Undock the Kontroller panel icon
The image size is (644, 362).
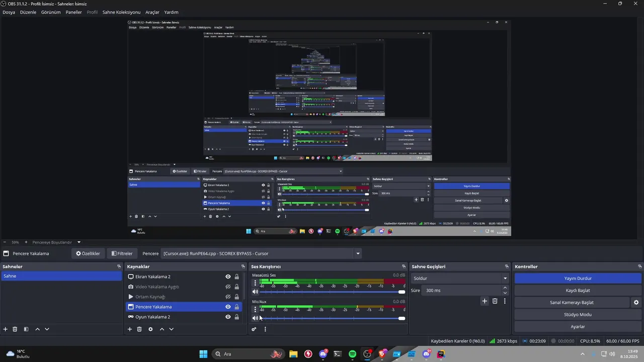tap(640, 266)
